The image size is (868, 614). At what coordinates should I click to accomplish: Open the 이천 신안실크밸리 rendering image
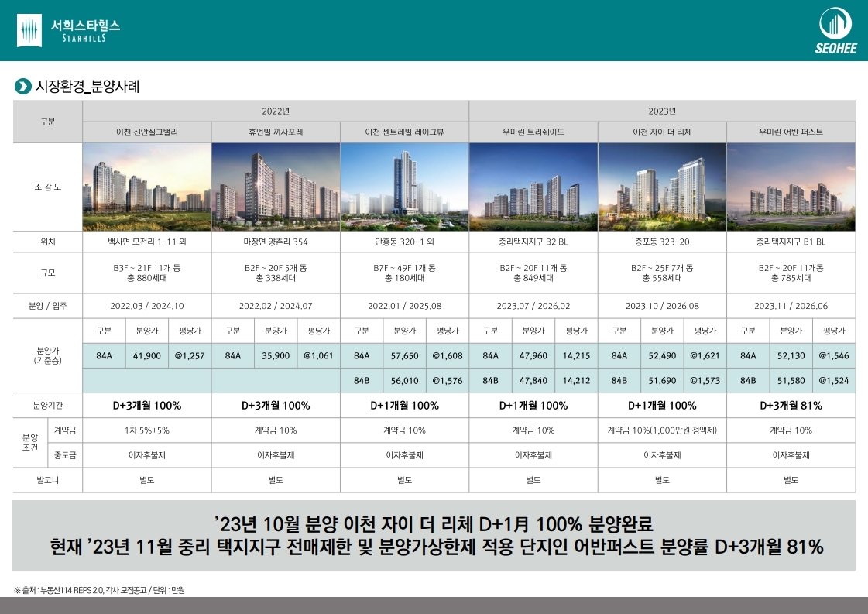coord(146,187)
